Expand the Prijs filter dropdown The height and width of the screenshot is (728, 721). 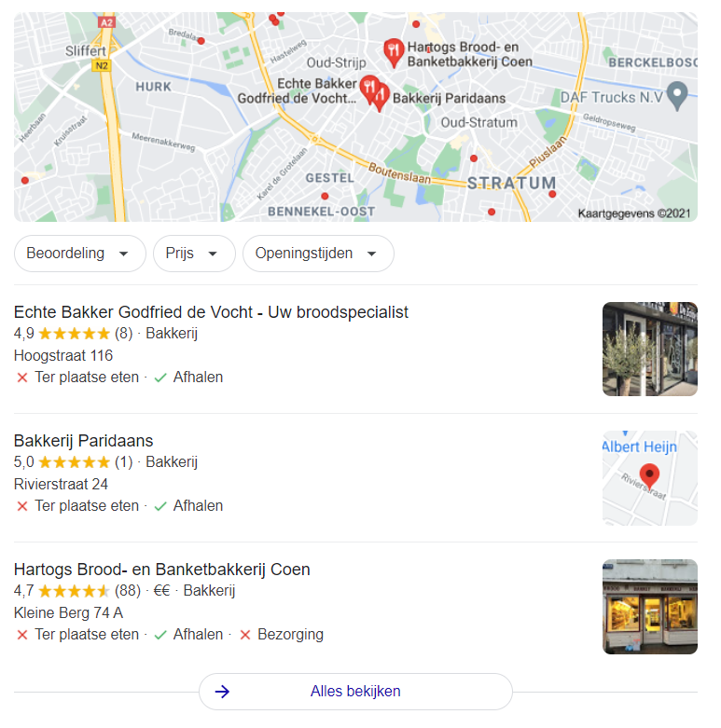pyautogui.click(x=194, y=254)
